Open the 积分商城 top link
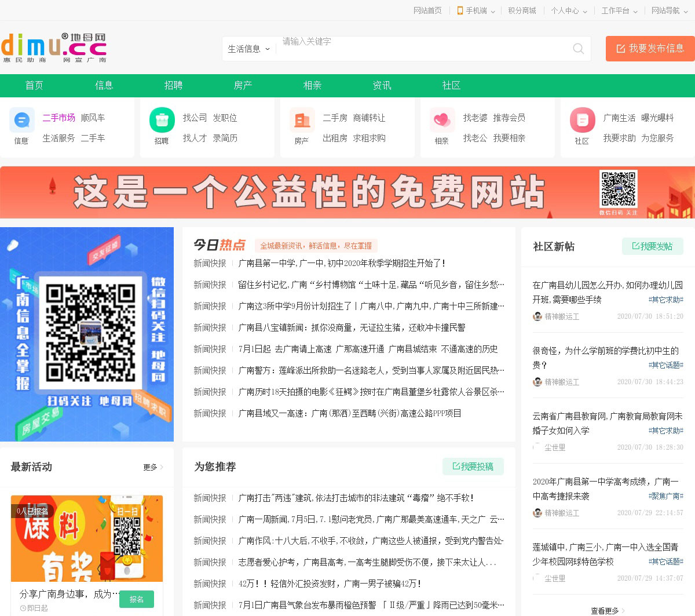 click(x=522, y=10)
